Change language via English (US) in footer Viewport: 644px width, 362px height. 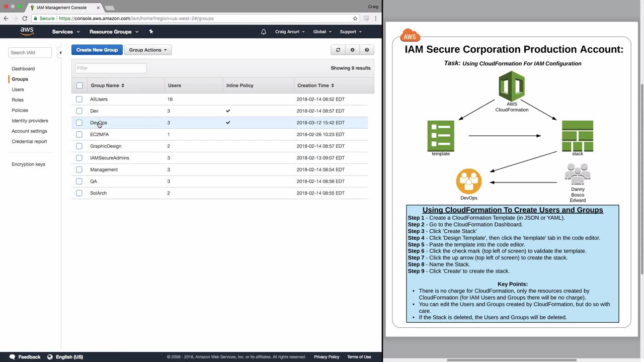65,357
